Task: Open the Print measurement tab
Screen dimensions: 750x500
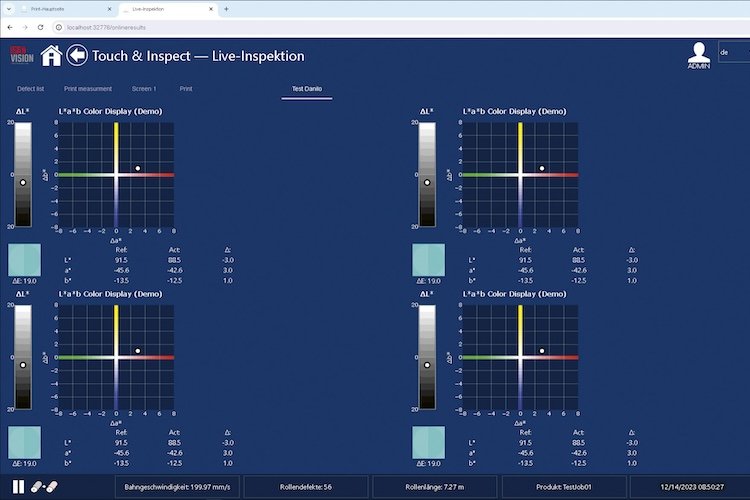Action: click(x=88, y=89)
